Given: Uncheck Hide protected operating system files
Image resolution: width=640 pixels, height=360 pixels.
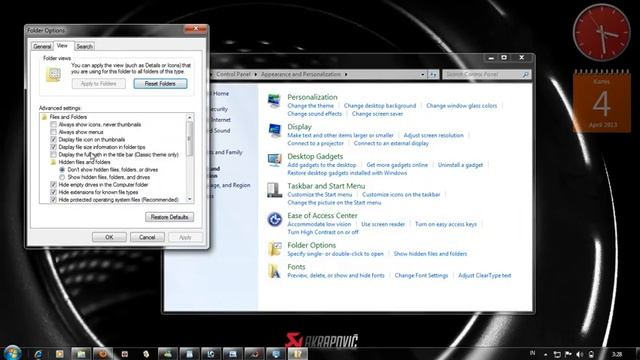Looking at the screenshot, I should 53,200.
